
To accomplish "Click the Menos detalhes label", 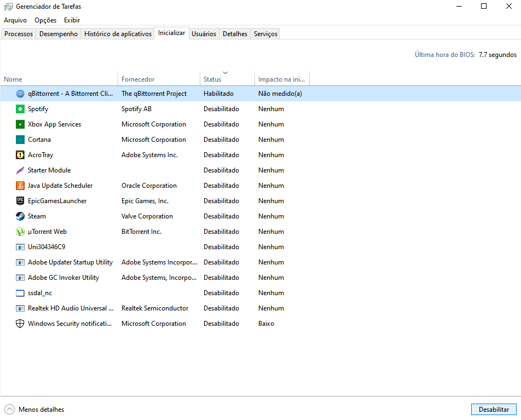I will (41, 410).
